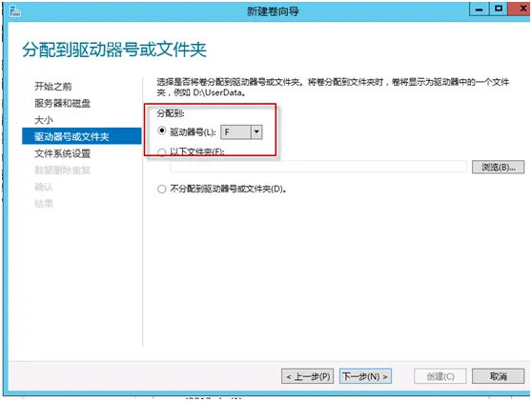Select the 以下文件夹(F) radio option
This screenshot has height=401, width=532.
(x=162, y=152)
